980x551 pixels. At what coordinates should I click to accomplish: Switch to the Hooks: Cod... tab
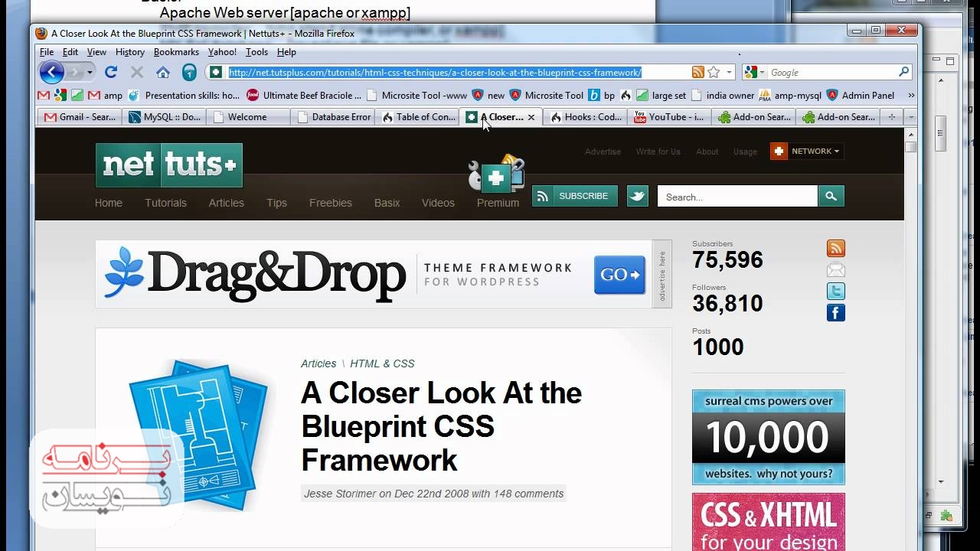point(586,117)
